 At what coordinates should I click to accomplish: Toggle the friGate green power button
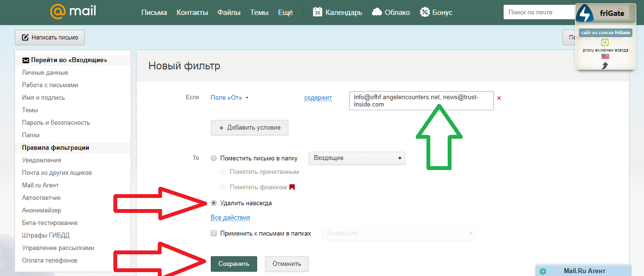[x=605, y=42]
